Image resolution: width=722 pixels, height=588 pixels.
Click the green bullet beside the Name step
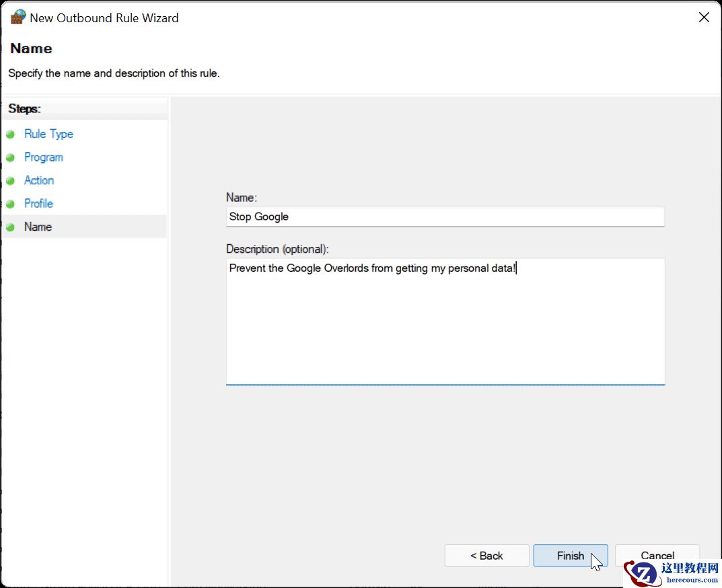[10, 227]
